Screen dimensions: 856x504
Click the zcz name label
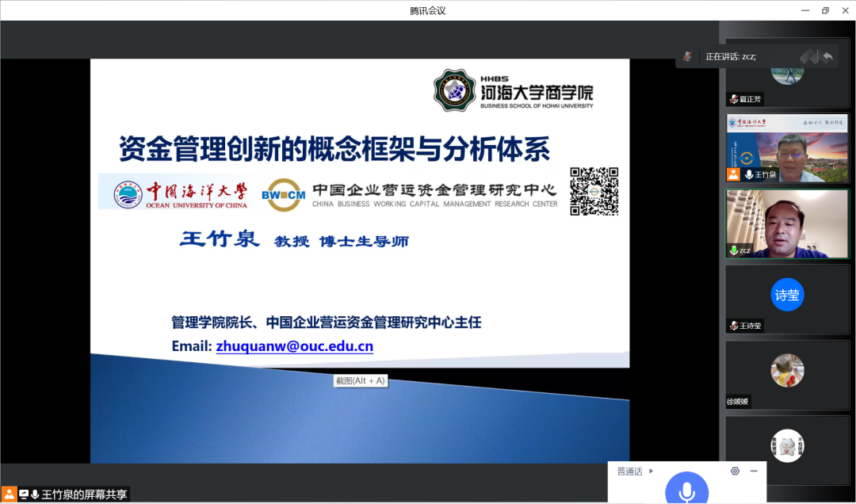coord(744,250)
